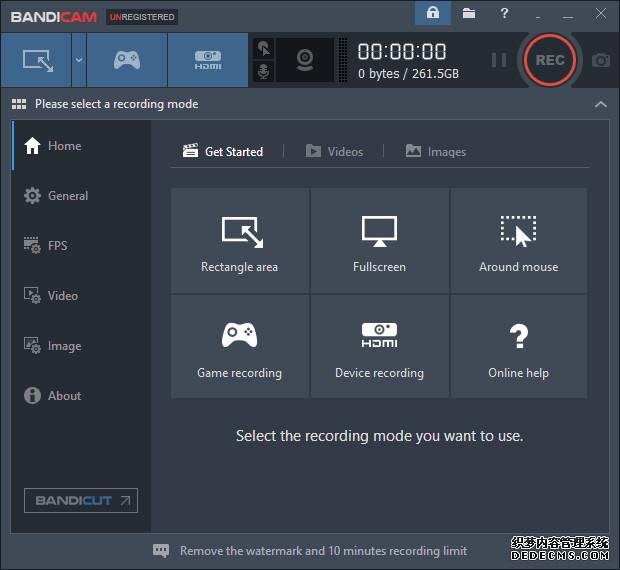Switch to game recording mode in toolbar
The width and height of the screenshot is (620, 570).
(x=127, y=60)
